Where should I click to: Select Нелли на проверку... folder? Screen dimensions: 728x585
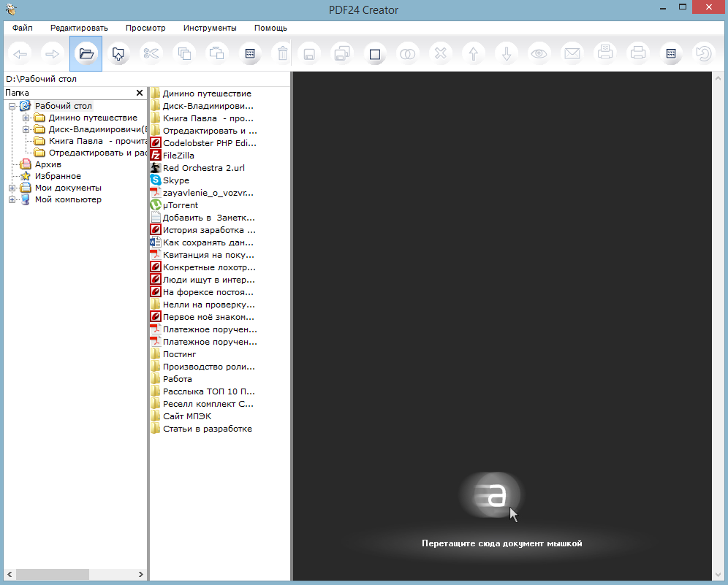(x=203, y=305)
